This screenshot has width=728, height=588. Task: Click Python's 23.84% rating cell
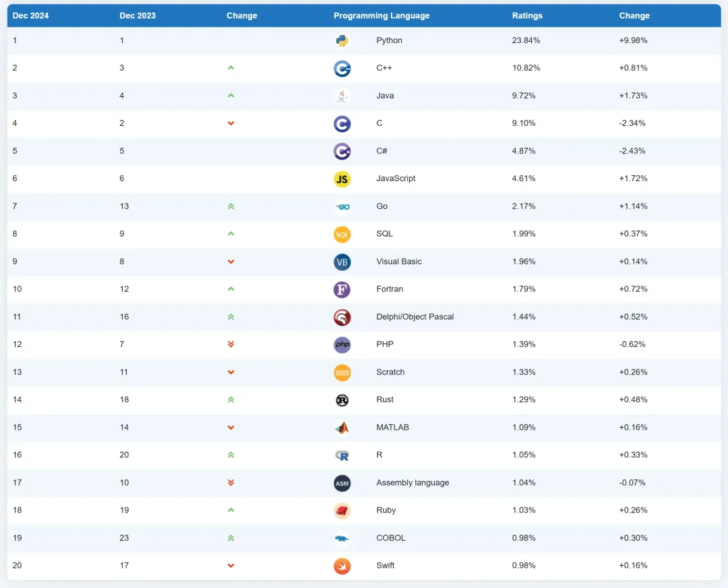click(526, 40)
